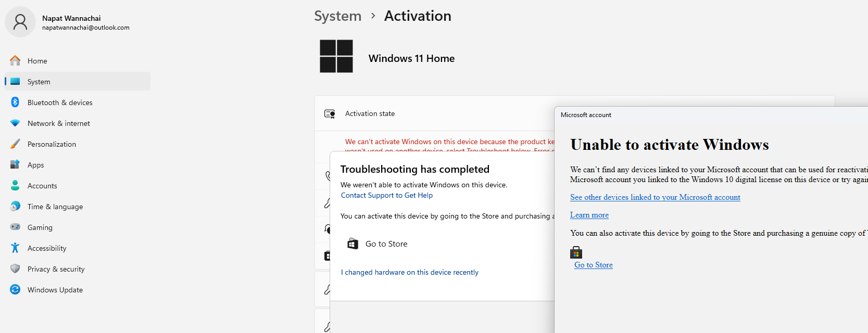Click the Accessibility figure icon

pos(15,248)
